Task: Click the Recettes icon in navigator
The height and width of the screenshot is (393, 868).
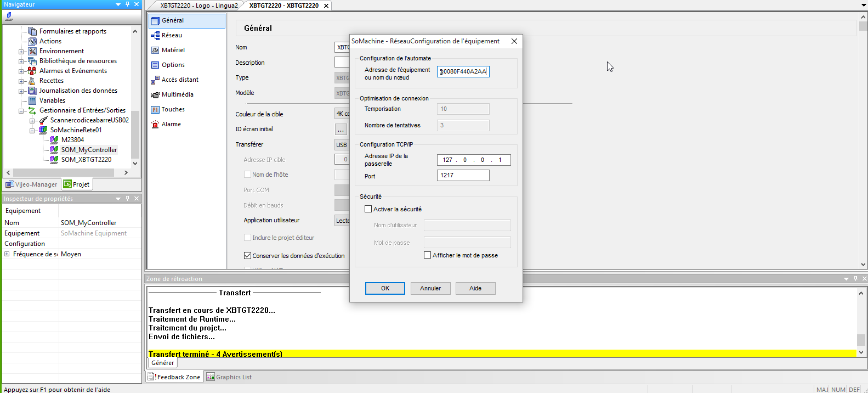Action: [x=32, y=81]
